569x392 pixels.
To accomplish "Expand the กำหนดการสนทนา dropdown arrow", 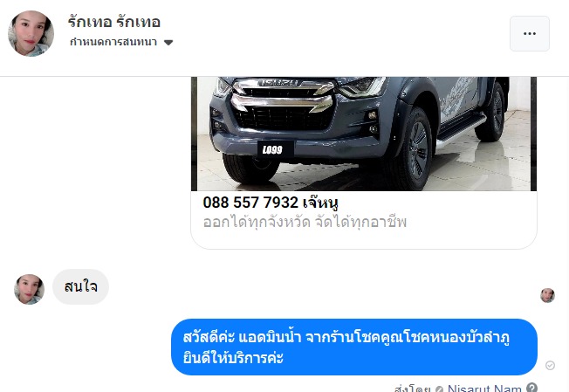I will coord(168,43).
